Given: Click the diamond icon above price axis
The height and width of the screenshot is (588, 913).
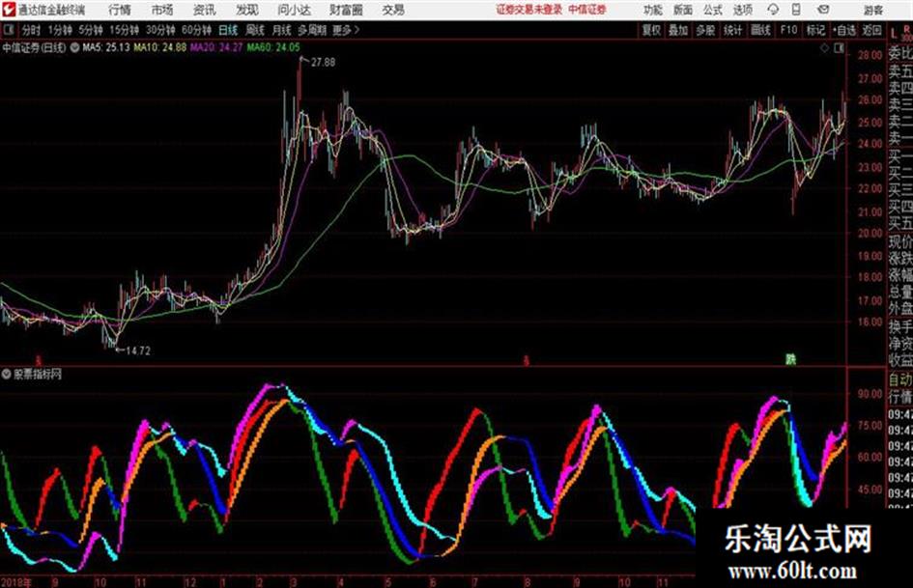Looking at the screenshot, I should [x=824, y=48].
